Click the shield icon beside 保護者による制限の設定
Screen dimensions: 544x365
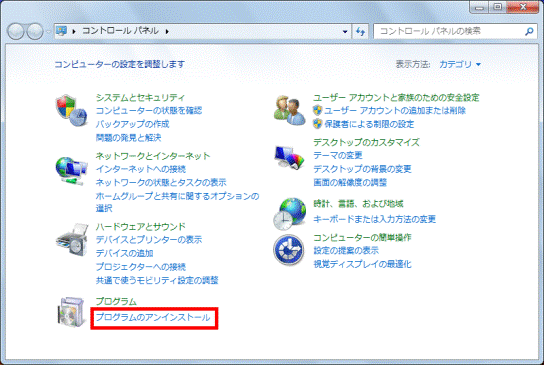click(317, 124)
